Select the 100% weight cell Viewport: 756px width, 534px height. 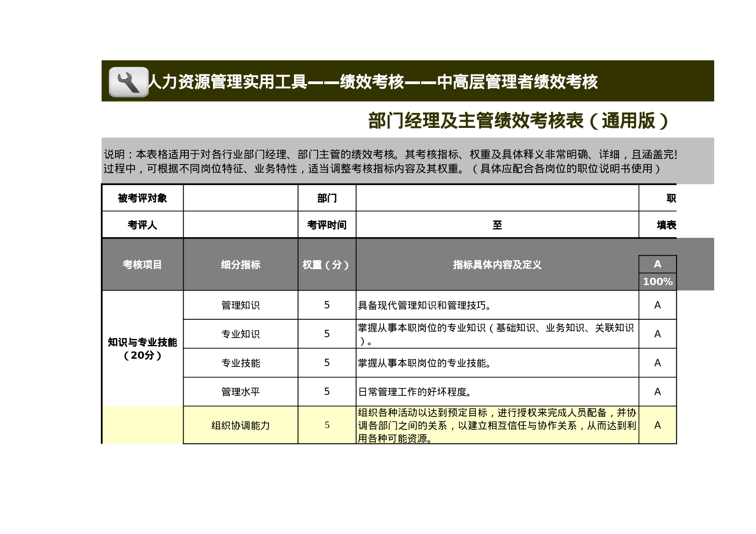coord(657,281)
